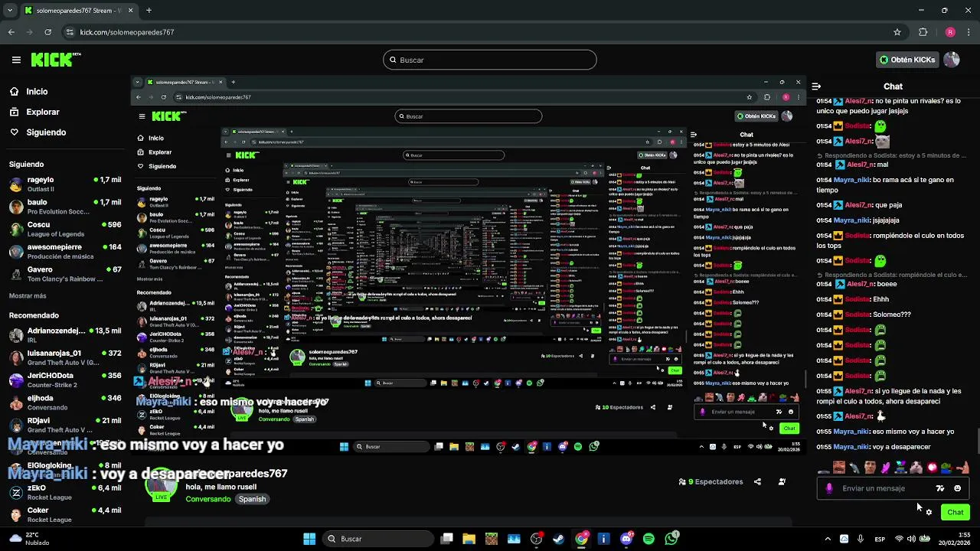Open Spotify from the taskbar
Viewport: 980px width, 551px height.
(648, 539)
